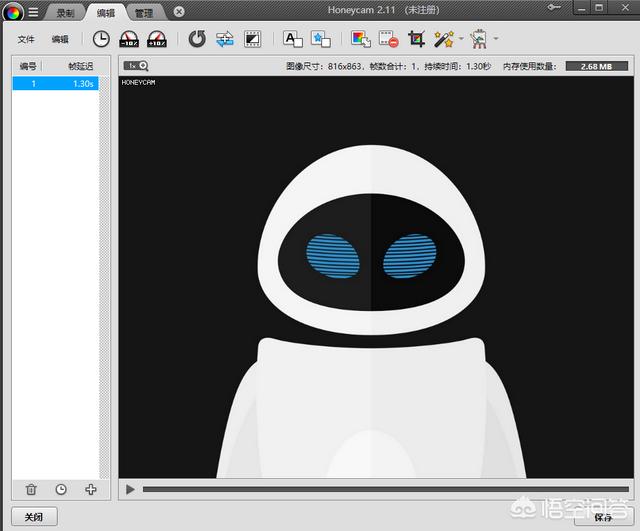Insert a sticker with the star image icon
Image resolution: width=640 pixels, height=531 pixels.
click(320, 39)
